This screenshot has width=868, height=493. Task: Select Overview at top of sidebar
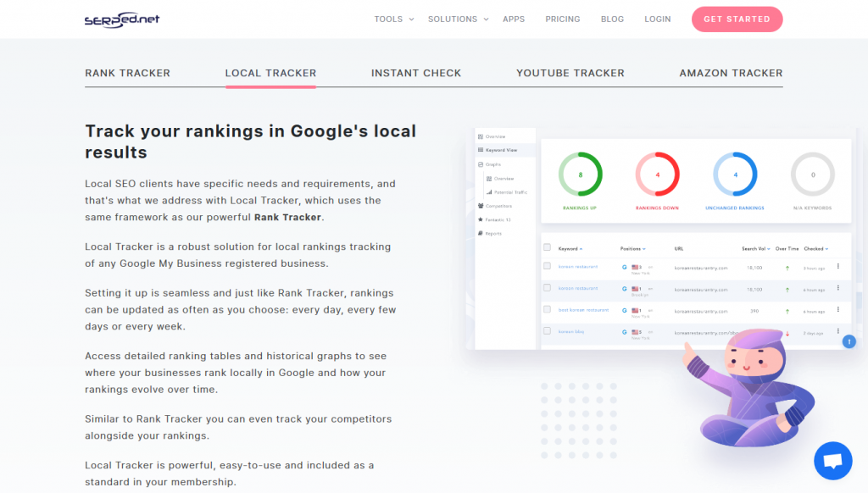[x=492, y=137]
